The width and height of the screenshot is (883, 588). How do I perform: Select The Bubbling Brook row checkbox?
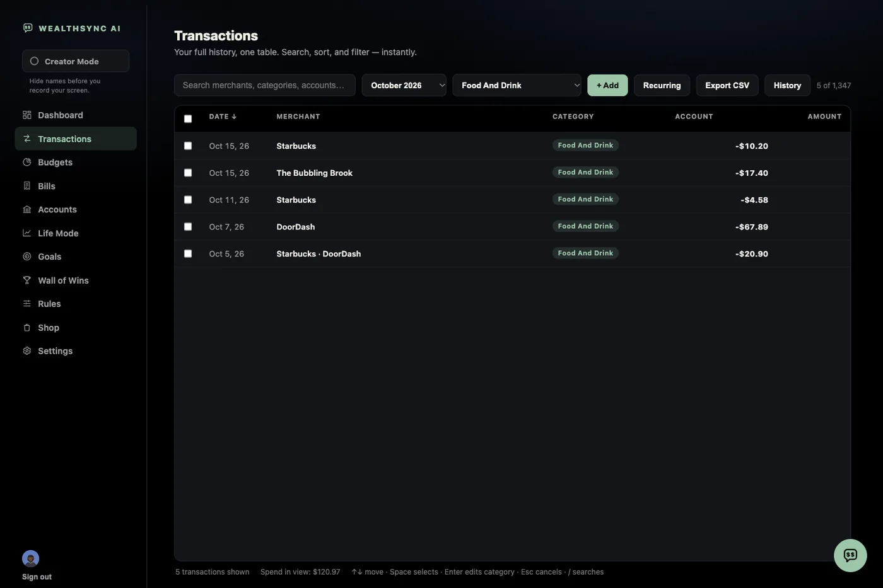pos(188,173)
